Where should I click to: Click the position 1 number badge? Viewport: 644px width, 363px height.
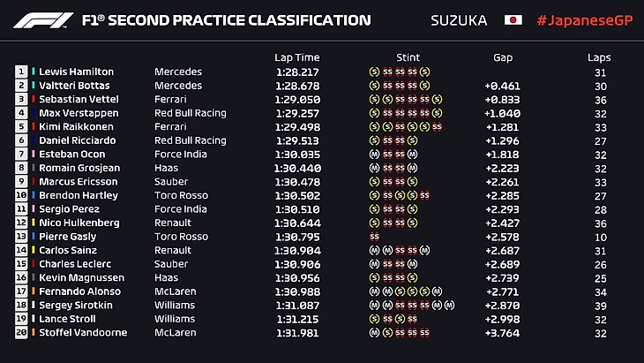click(20, 72)
